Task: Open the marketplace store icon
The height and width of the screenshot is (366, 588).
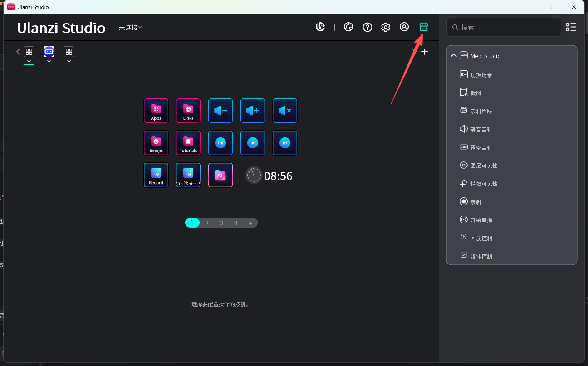Action: [424, 27]
